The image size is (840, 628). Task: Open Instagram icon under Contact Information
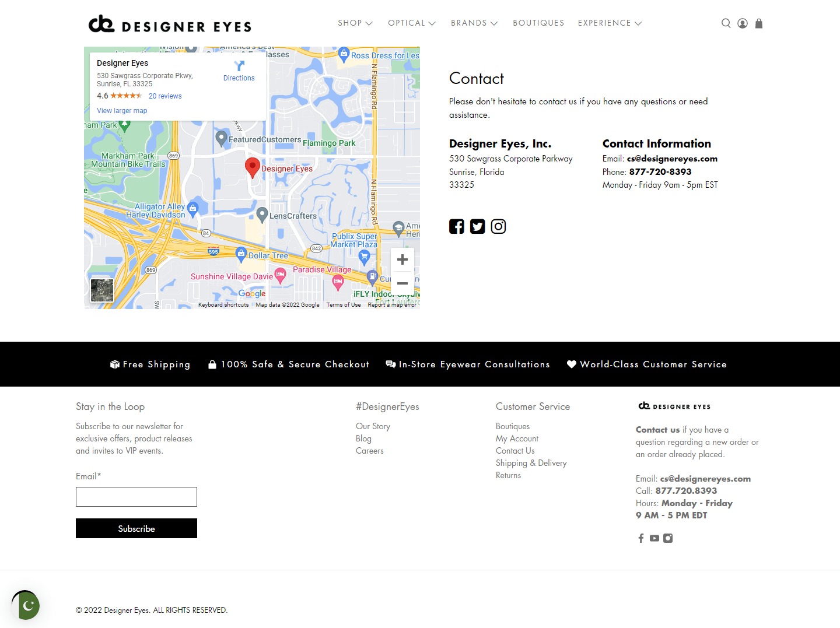pos(498,226)
